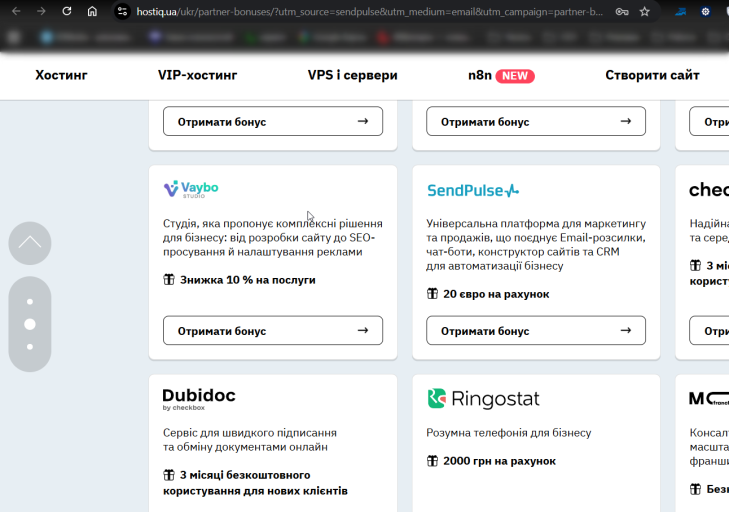Click the password key icon

point(622,12)
